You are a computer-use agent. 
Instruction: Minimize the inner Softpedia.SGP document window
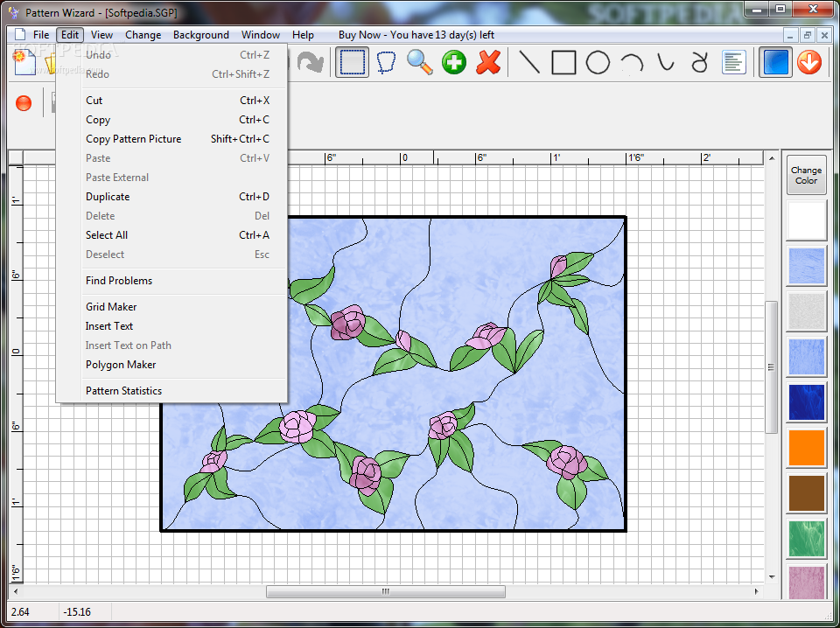790,35
